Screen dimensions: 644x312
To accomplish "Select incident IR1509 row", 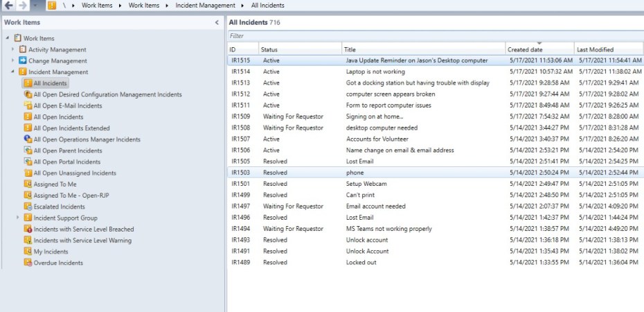I will coord(436,116).
